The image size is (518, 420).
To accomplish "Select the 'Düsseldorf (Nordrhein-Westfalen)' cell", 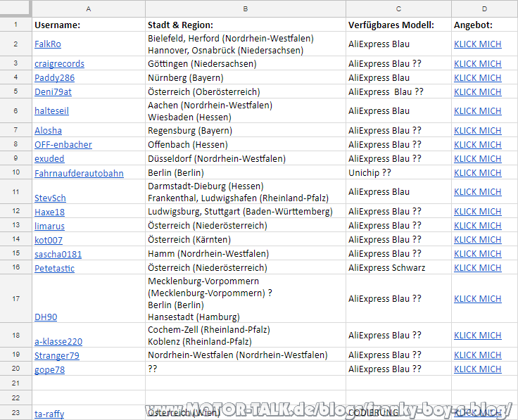I will point(246,158).
